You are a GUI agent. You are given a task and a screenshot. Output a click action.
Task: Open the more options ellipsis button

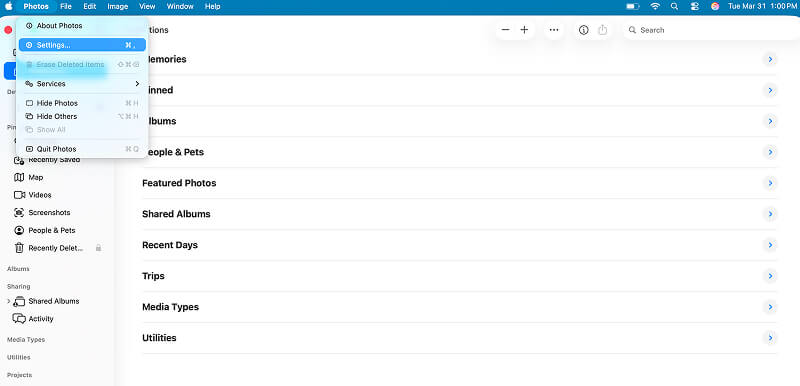coord(554,30)
